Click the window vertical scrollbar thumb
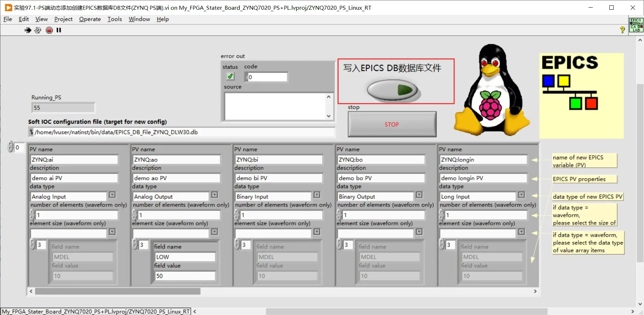Screen dimensions: 644x315 (640, 173)
